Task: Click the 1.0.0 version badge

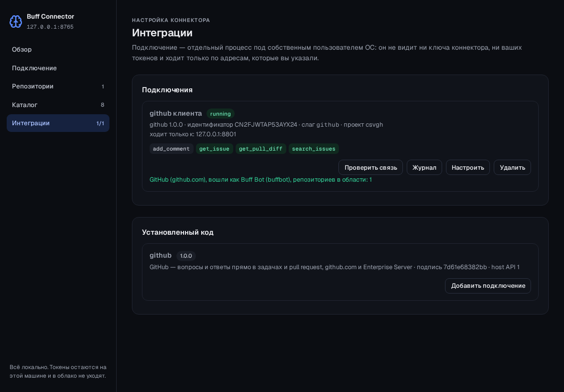Action: pos(186,256)
